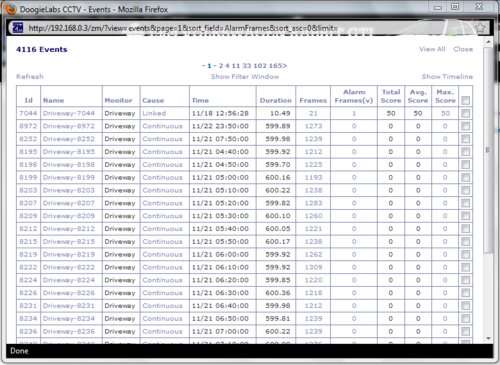Image resolution: width=500 pixels, height=365 pixels.
Task: Sort by Alarm Frames column header
Action: 354,96
